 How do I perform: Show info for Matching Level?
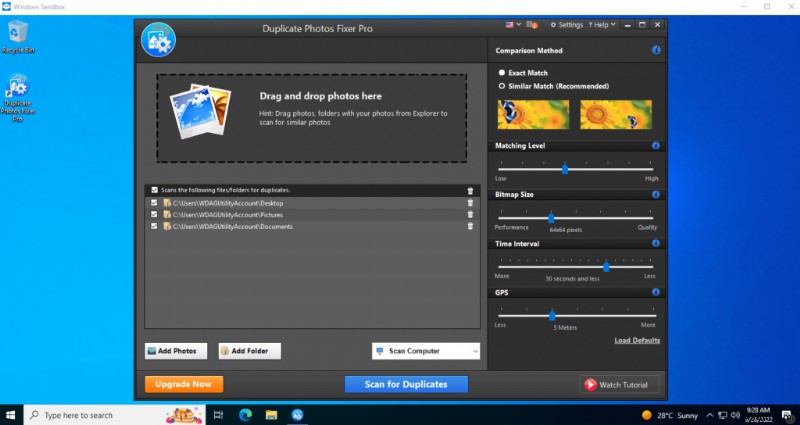tap(656, 145)
